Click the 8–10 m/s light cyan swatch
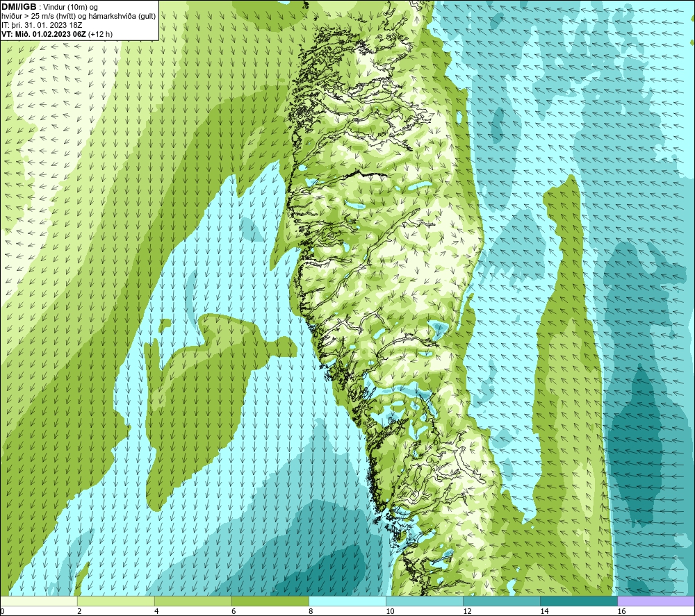This screenshot has height=616, width=695. (x=347, y=601)
